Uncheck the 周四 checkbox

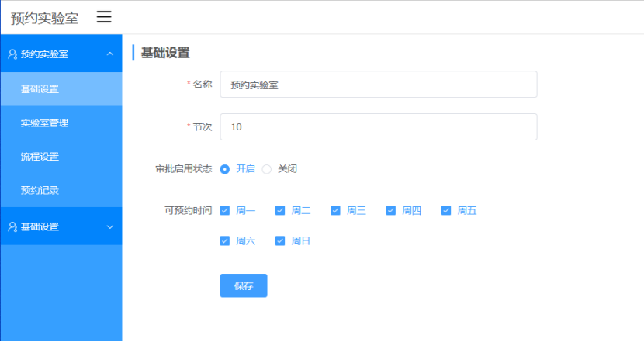click(390, 211)
